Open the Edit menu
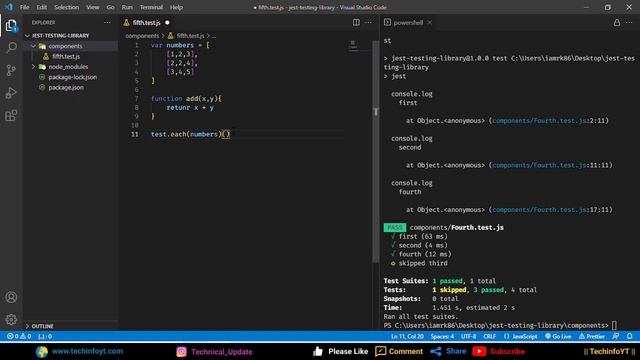 tap(42, 7)
